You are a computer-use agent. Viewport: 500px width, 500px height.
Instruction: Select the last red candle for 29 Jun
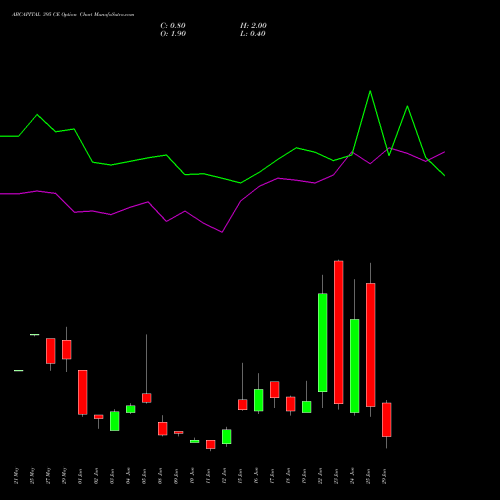click(387, 420)
